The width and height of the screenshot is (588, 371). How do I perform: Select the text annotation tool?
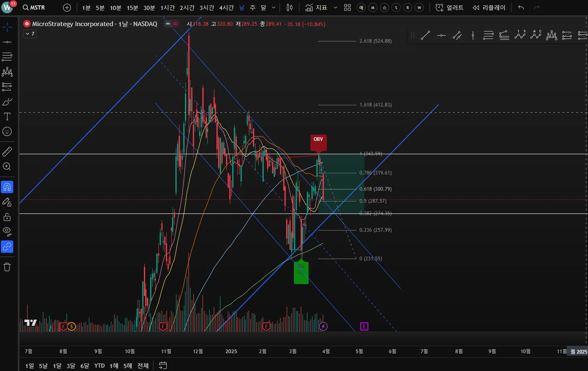click(7, 116)
